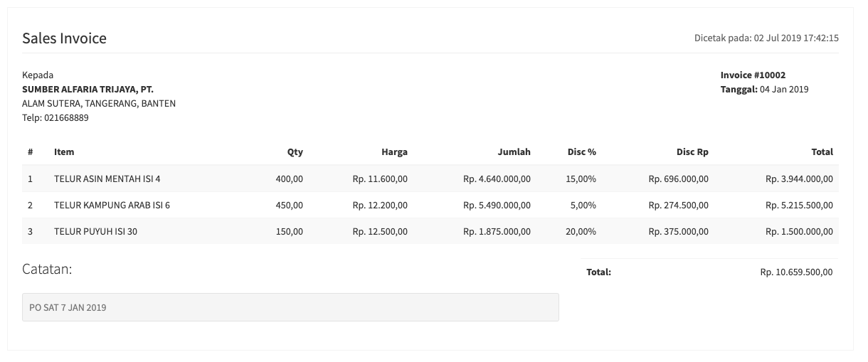The image size is (868, 362).
Task: Click the TELUR KAMPUNG ARAB ISI 6 row
Action: tap(430, 206)
